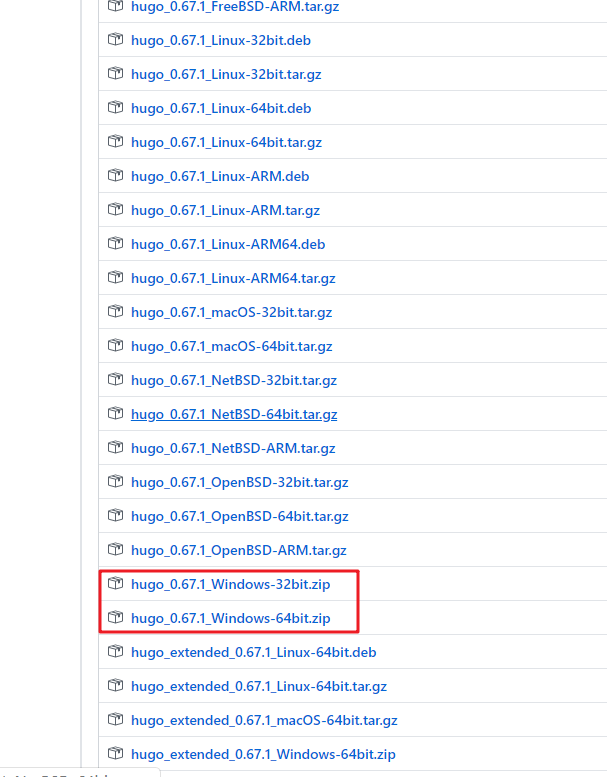Download hugo_0.67.1_macOS-32bit.tar.gz
Image resolution: width=607 pixels, height=777 pixels.
coord(231,312)
